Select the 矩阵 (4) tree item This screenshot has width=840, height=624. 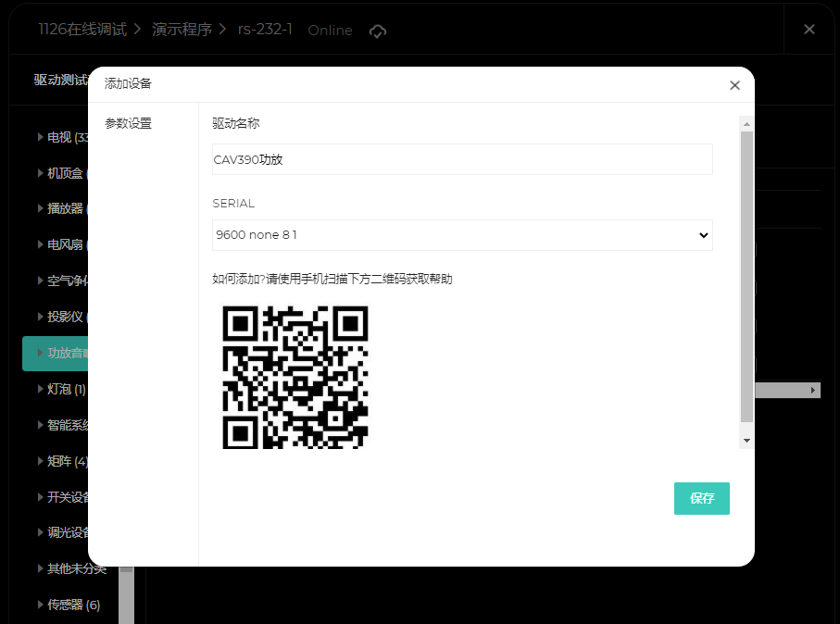68,461
